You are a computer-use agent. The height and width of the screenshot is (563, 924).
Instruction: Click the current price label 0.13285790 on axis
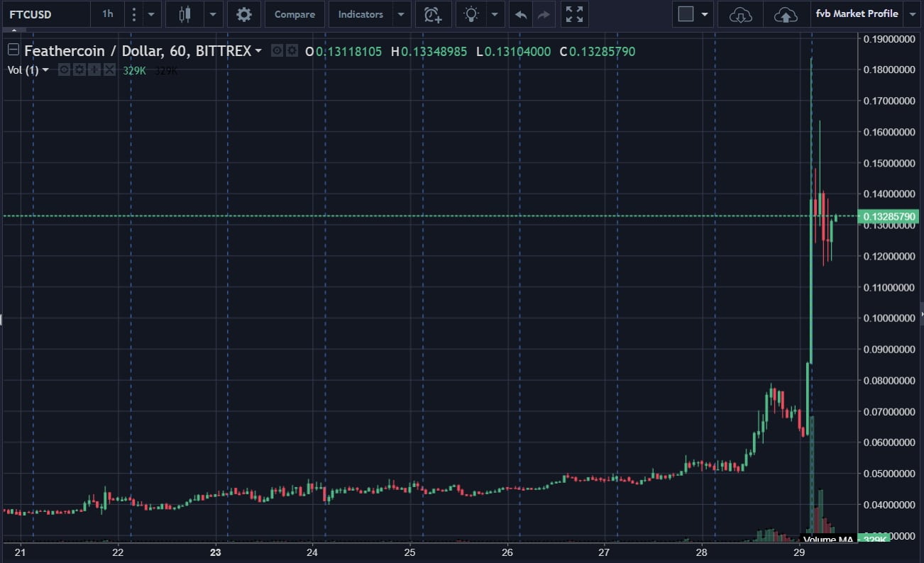point(889,216)
